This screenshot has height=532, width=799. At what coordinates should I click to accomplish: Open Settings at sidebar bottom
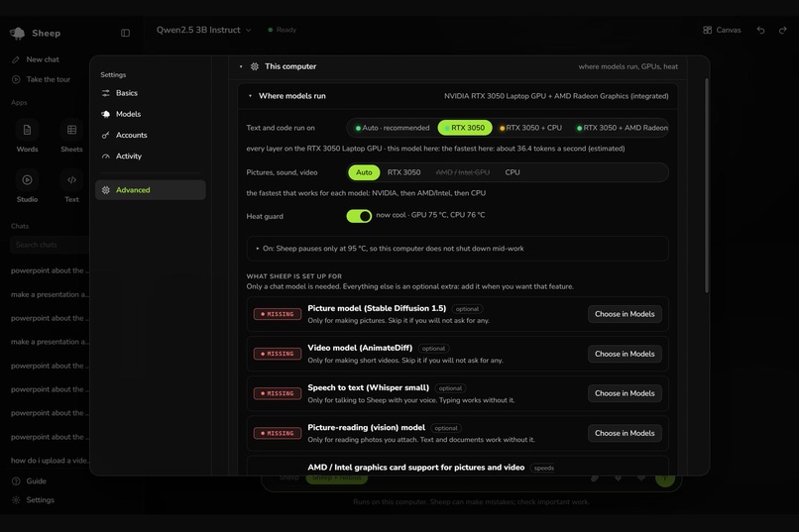tap(33, 500)
